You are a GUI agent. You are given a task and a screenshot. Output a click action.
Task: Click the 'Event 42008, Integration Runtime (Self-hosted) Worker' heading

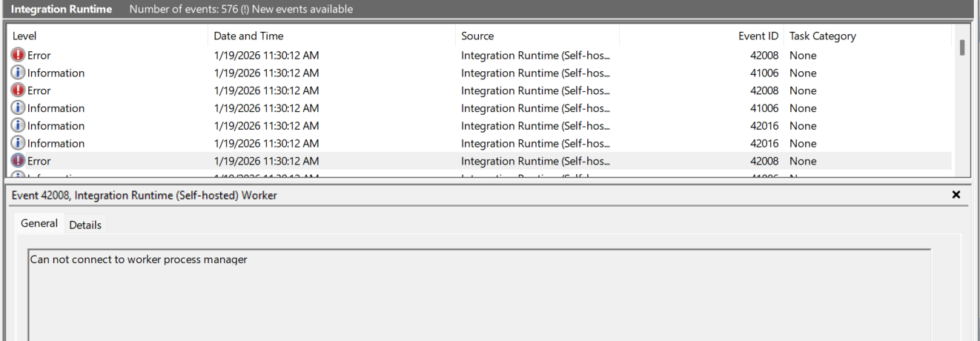[145, 194]
